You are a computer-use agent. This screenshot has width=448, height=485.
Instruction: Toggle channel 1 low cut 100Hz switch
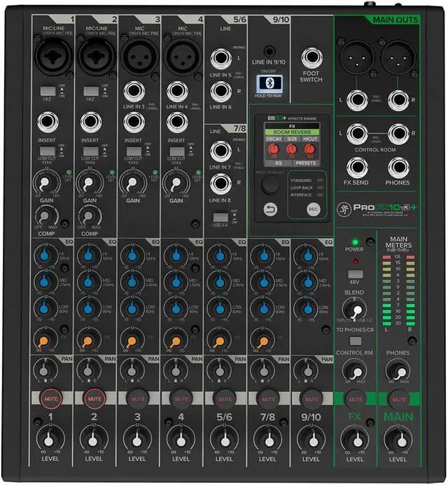48,151
